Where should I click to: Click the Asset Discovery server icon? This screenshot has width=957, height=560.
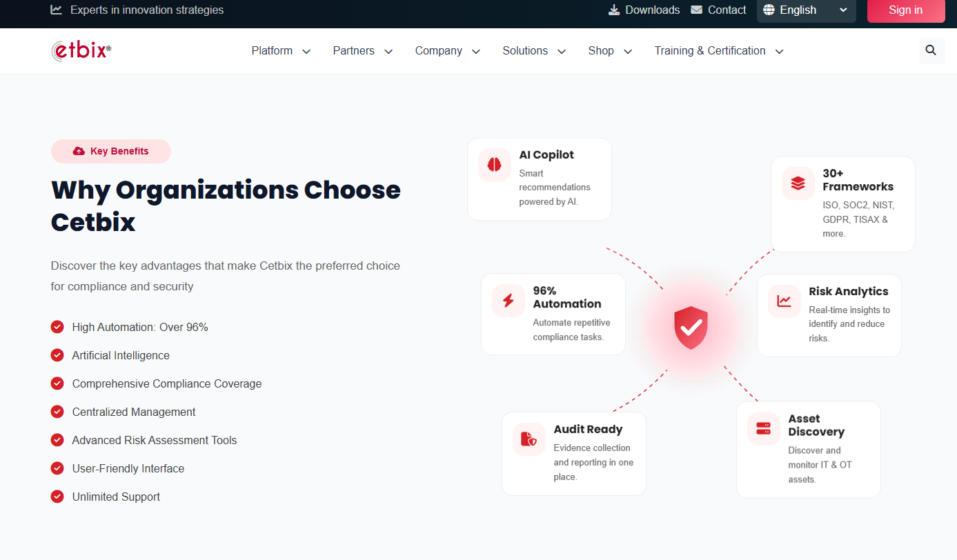[x=763, y=428]
